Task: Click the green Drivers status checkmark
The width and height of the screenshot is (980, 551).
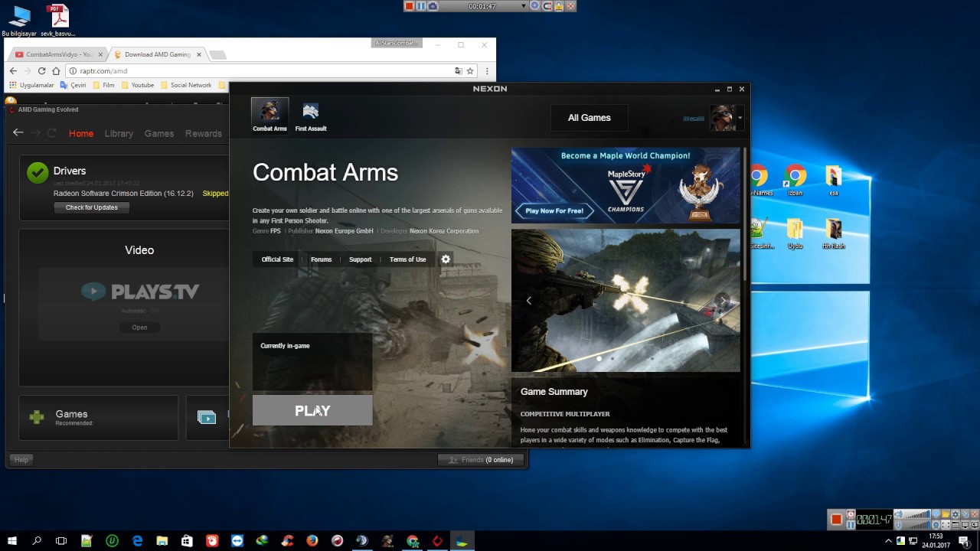Action: [38, 172]
